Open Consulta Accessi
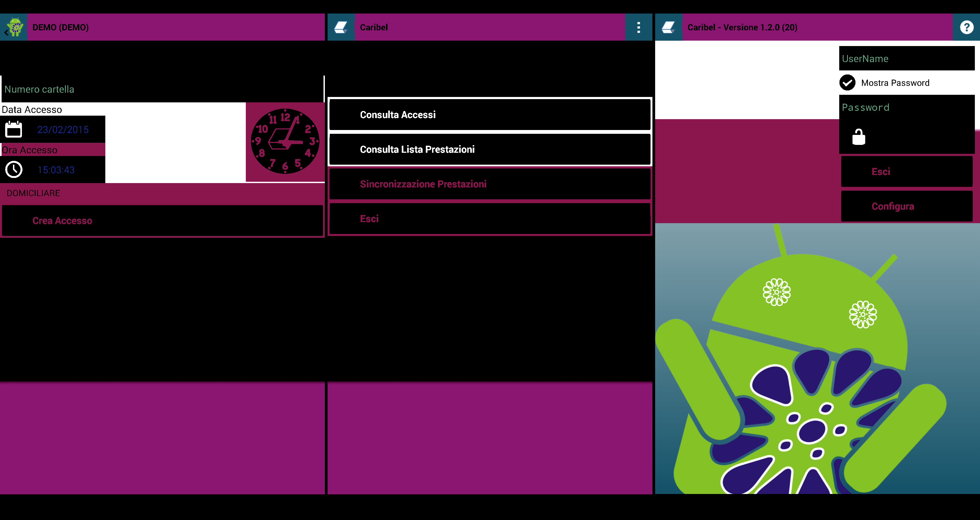The width and height of the screenshot is (980, 520). [490, 115]
